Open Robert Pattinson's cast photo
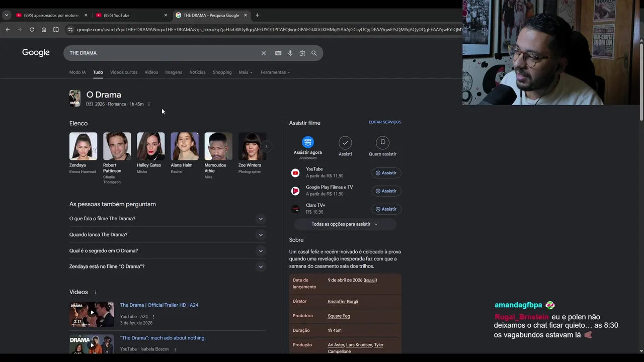 (x=117, y=146)
